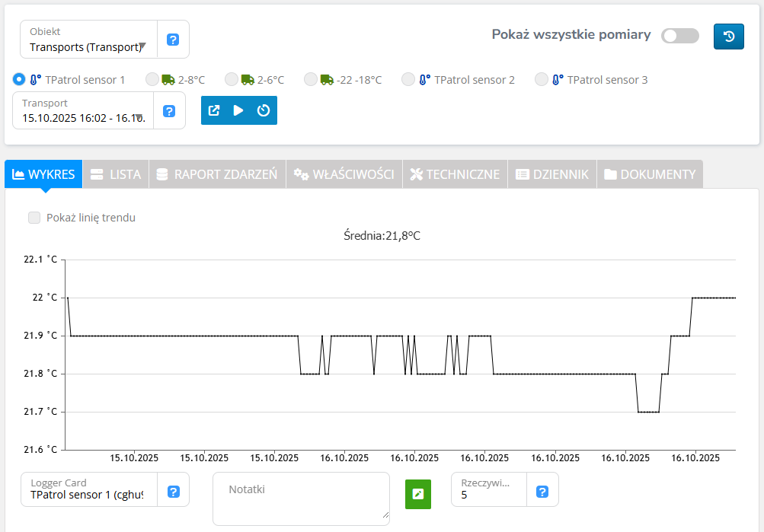Switch to the LISTA tab
The image size is (764, 532).
click(116, 174)
